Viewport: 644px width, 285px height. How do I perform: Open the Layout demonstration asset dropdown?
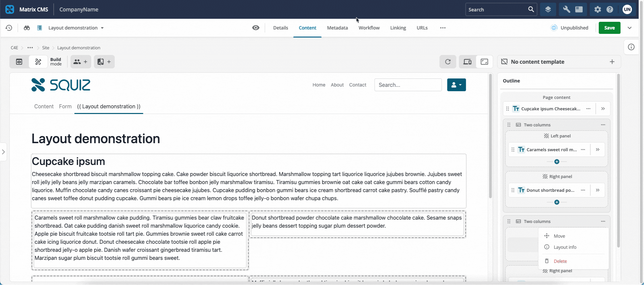76,28
